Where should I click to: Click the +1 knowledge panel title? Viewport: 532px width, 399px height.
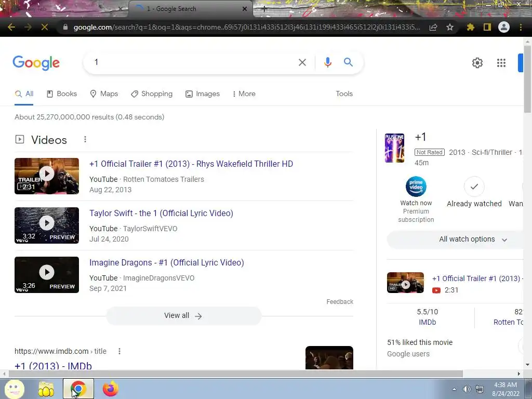click(420, 137)
